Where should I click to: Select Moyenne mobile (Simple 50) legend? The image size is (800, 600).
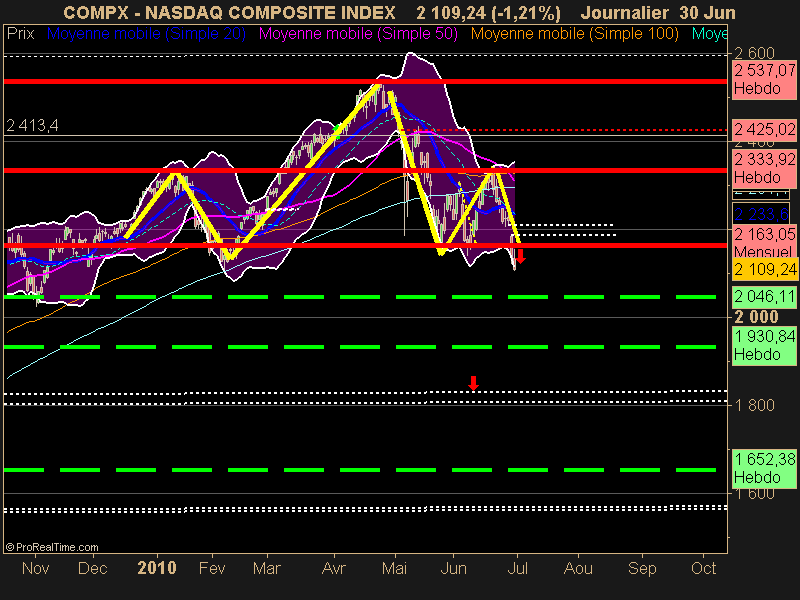click(x=358, y=34)
